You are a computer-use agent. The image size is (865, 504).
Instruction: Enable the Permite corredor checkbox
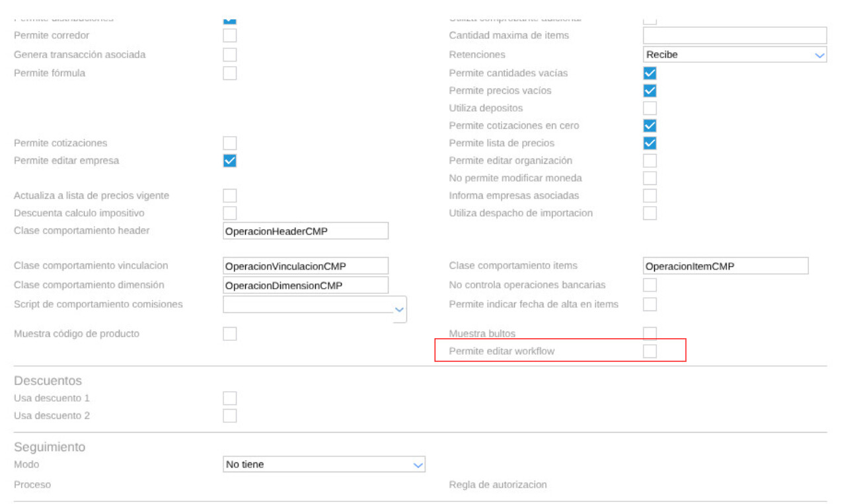pos(229,36)
